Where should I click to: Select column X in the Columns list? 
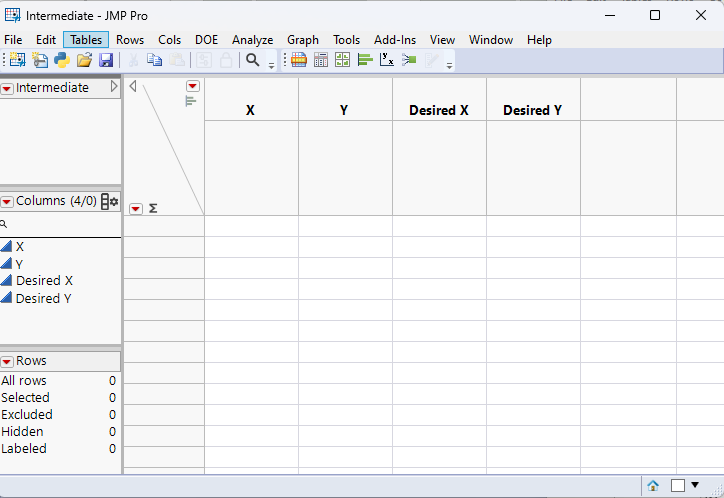coord(20,247)
